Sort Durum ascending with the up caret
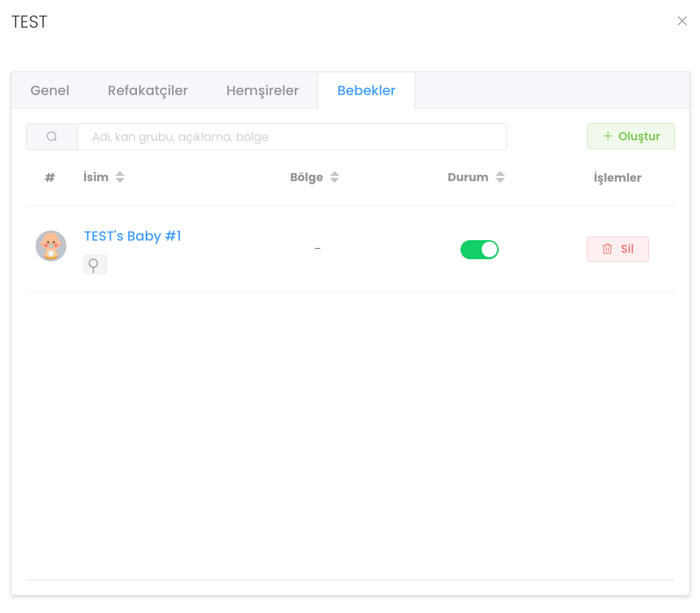700x613 pixels. point(500,174)
